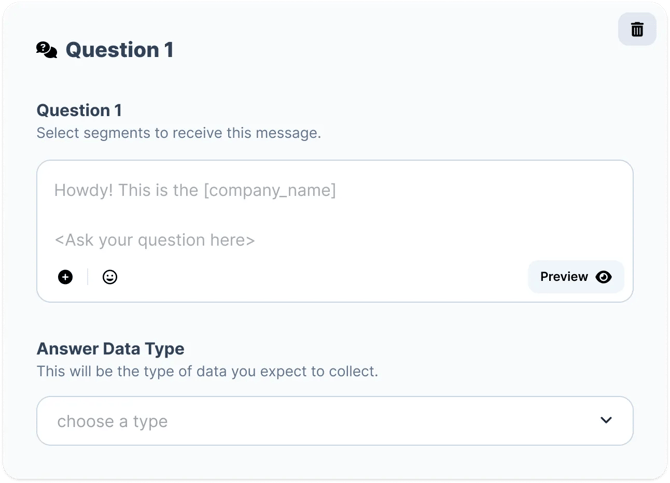Select the "choose a type" placeholder text
Viewport: 670px width, 483px height.
point(112,421)
